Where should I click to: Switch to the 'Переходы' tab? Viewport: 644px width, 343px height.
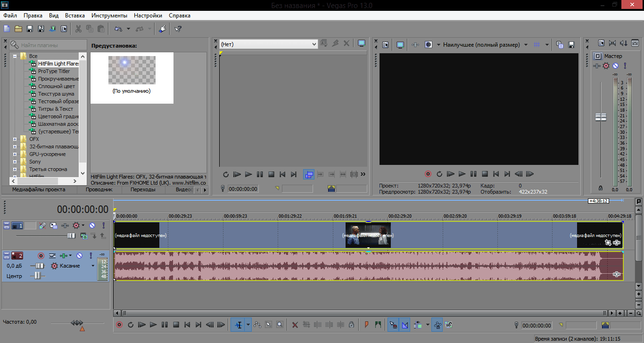143,190
